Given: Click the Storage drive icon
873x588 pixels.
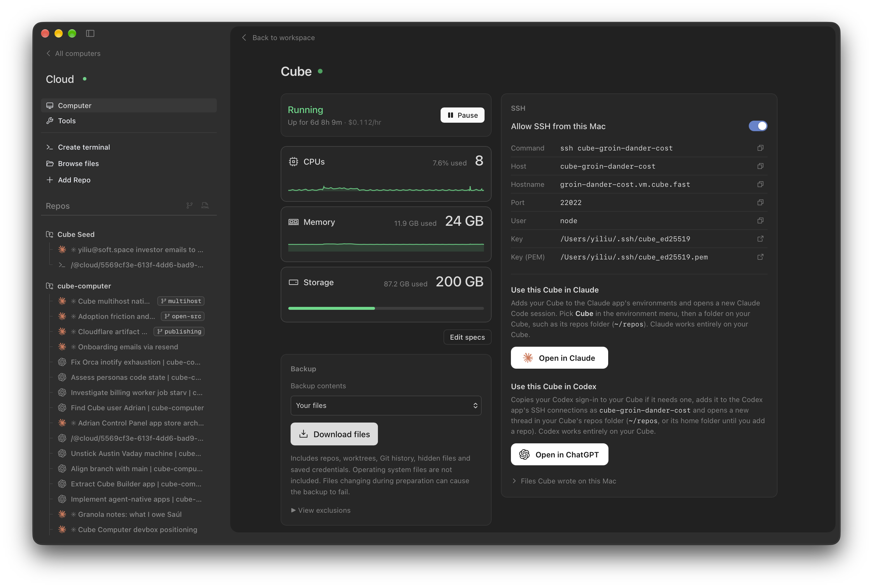Looking at the screenshot, I should (293, 282).
